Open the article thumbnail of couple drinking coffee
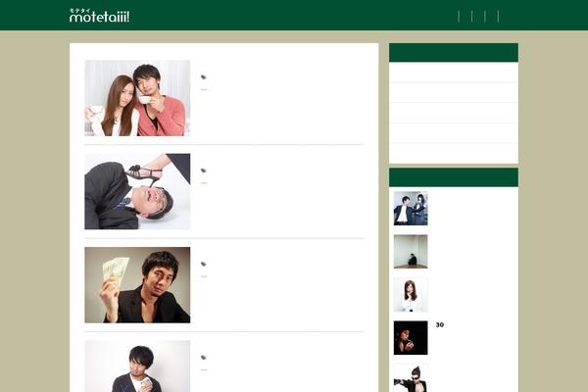This screenshot has width=588, height=392. click(x=137, y=98)
